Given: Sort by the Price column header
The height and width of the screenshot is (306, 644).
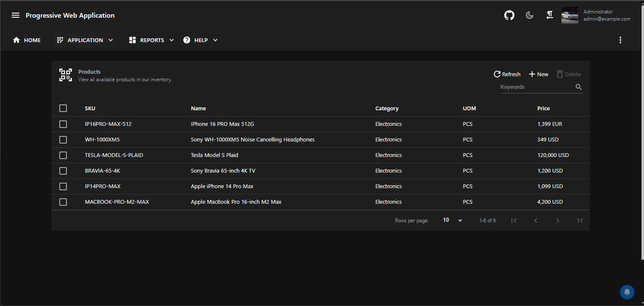Looking at the screenshot, I should click(543, 108).
